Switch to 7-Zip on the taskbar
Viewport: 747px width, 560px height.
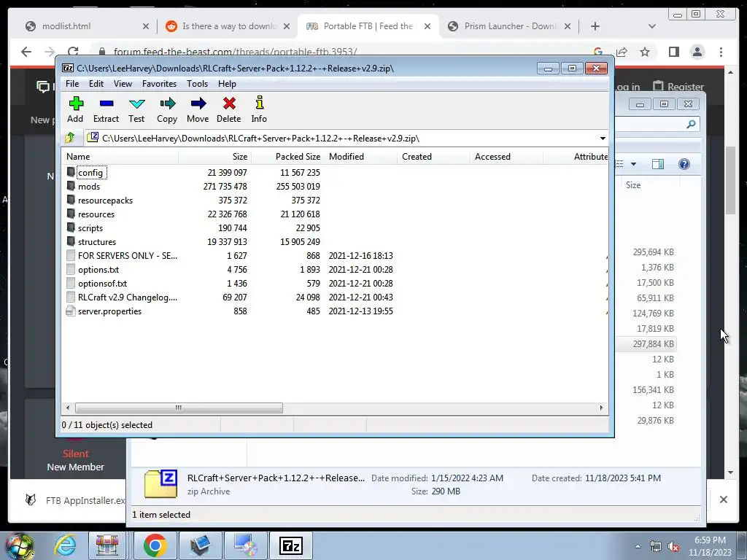point(290,545)
